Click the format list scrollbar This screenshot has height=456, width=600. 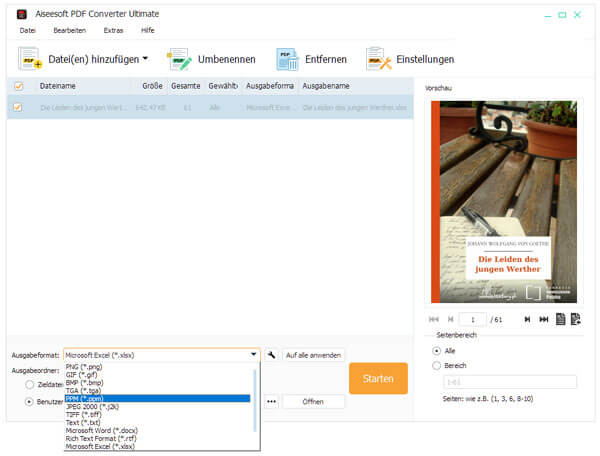(x=255, y=398)
